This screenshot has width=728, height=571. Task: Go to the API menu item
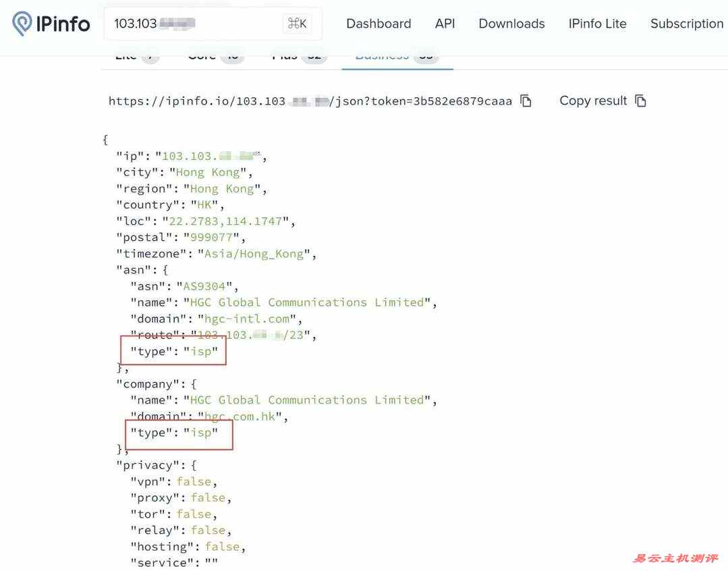coord(445,24)
